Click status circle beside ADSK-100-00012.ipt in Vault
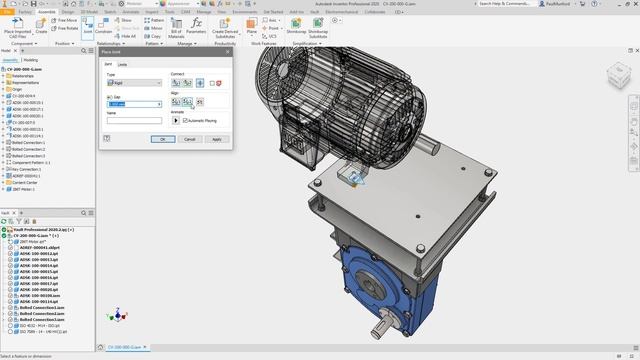640x360 pixels. (11, 253)
